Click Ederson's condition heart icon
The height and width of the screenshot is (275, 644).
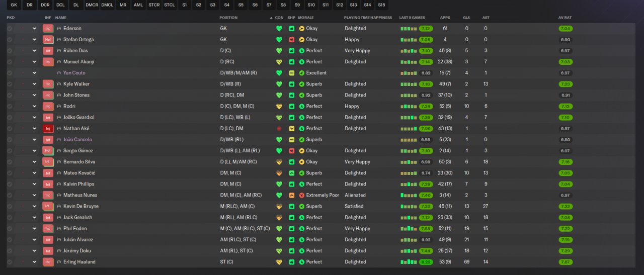(279, 29)
